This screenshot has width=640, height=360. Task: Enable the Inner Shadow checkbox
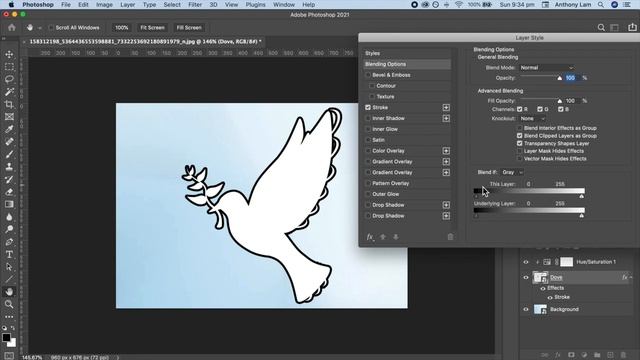click(368, 118)
